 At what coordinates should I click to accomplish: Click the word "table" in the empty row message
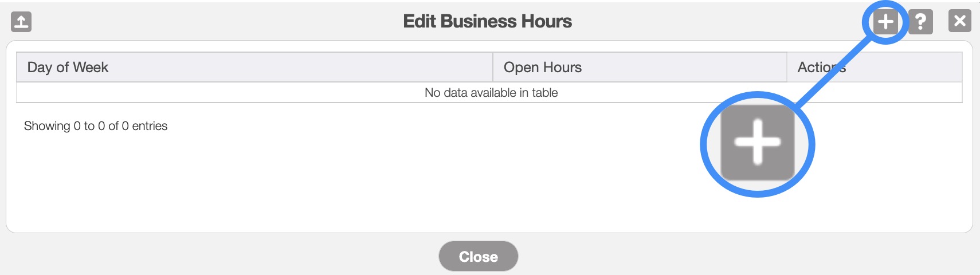[x=544, y=93]
